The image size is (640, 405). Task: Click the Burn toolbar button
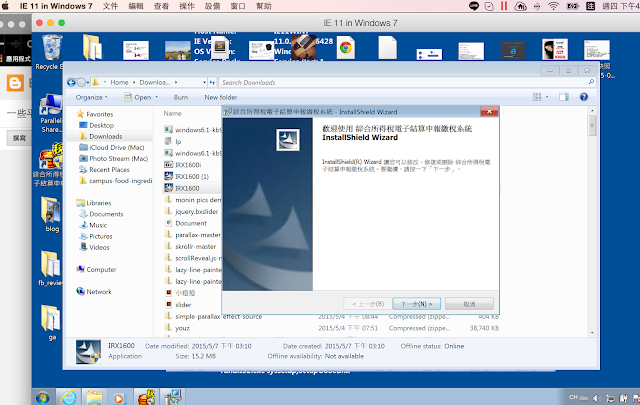pos(181,97)
